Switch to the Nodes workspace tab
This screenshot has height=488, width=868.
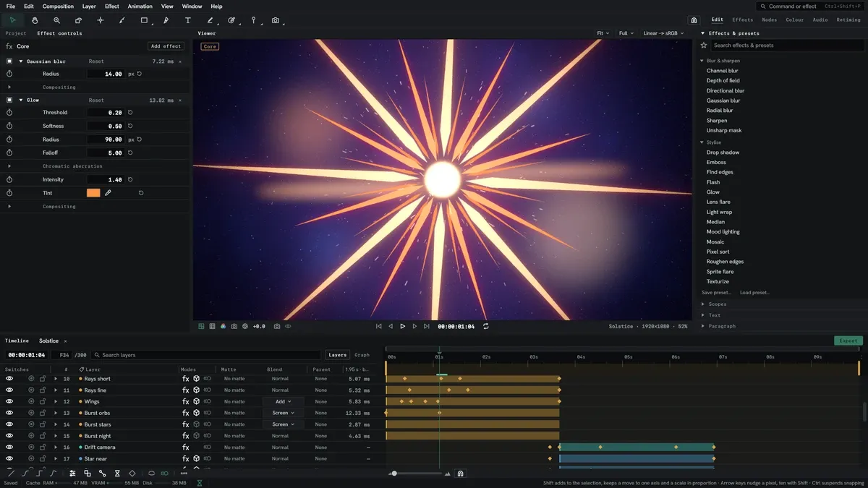coord(770,20)
